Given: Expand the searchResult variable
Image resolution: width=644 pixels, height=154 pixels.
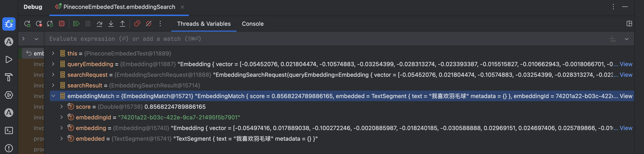Looking at the screenshot, I should (x=53, y=85).
